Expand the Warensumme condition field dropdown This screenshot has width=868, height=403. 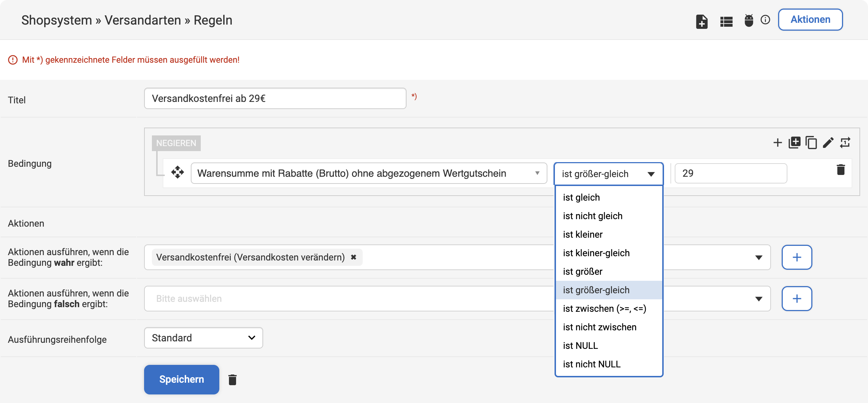pyautogui.click(x=369, y=173)
